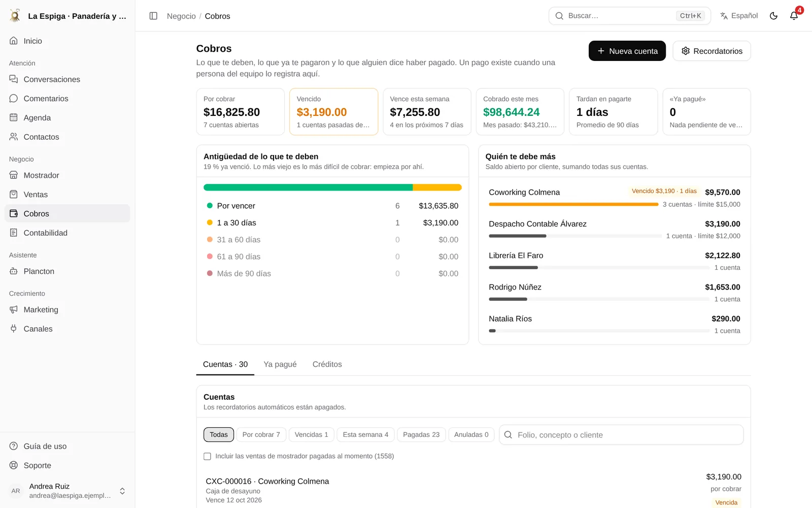Open Contactos in the sidebar

point(67,137)
